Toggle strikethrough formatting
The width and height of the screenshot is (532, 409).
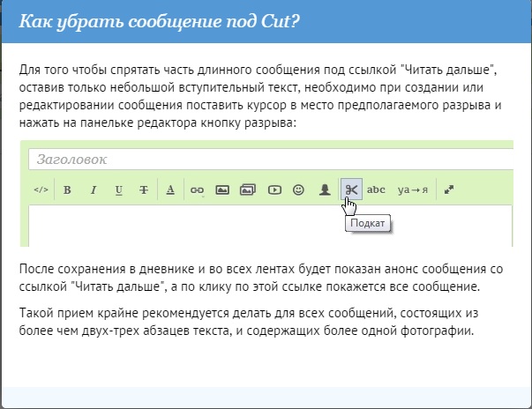pyautogui.click(x=143, y=190)
